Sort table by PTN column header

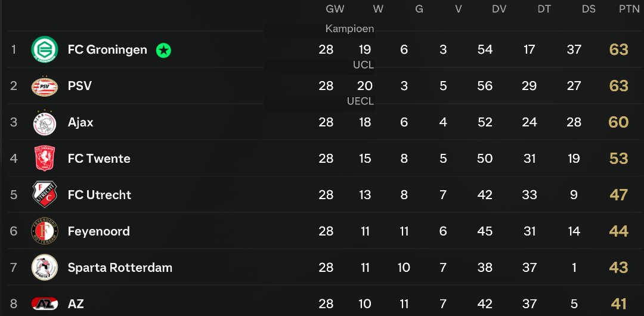coord(629,9)
